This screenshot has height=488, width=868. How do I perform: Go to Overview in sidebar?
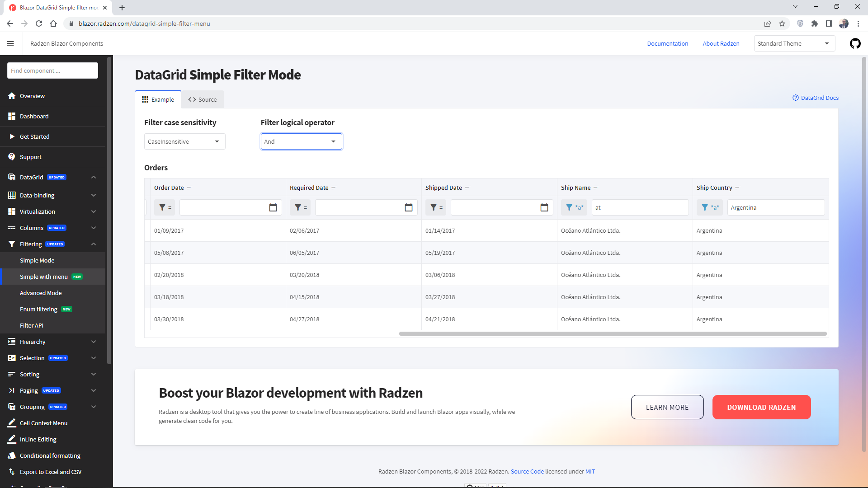52,96
